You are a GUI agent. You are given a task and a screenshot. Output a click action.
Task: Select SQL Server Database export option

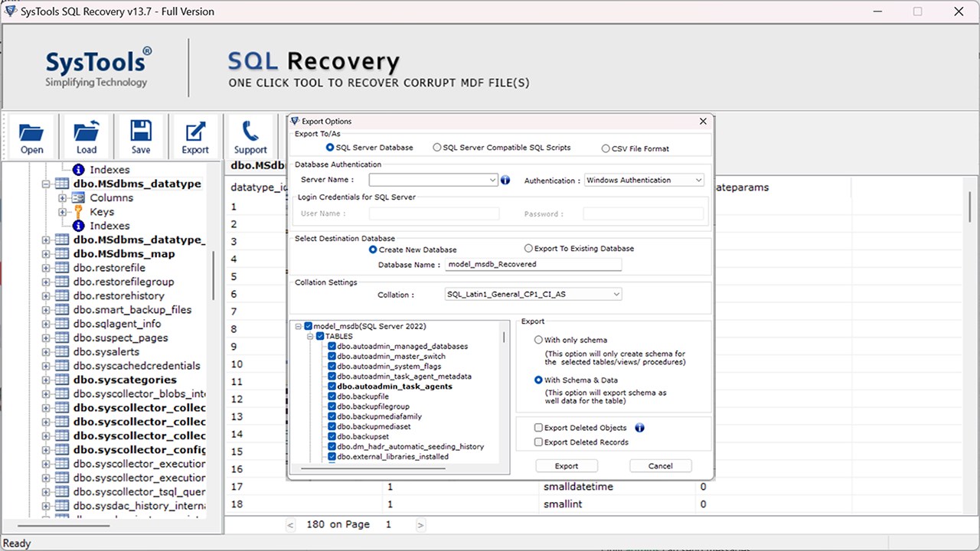330,148
